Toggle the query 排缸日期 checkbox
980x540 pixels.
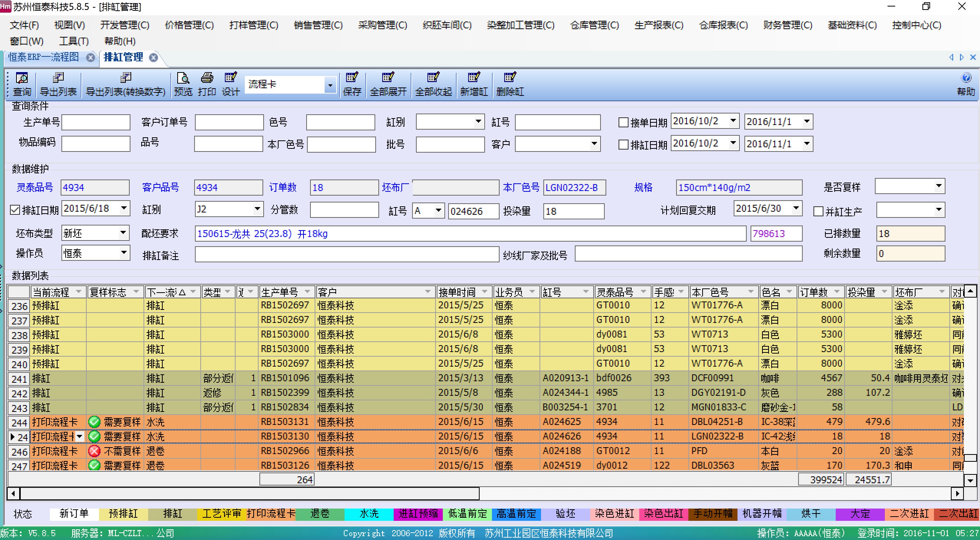click(x=624, y=145)
